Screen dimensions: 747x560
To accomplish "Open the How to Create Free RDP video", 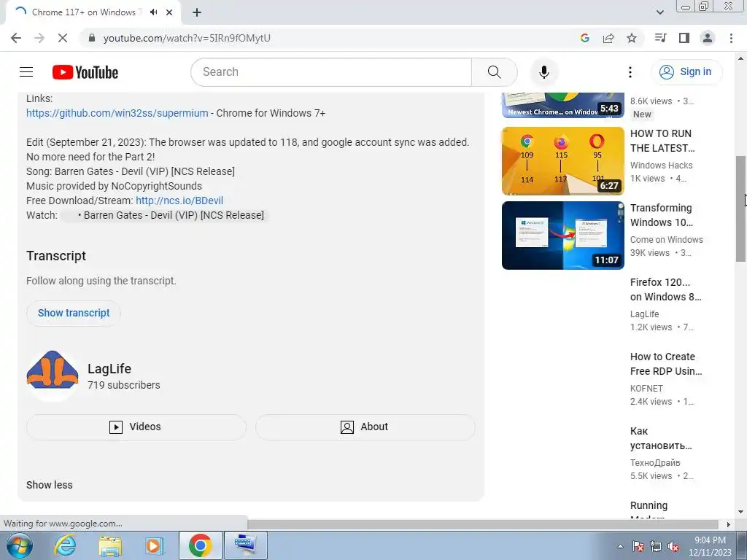I will tap(666, 364).
